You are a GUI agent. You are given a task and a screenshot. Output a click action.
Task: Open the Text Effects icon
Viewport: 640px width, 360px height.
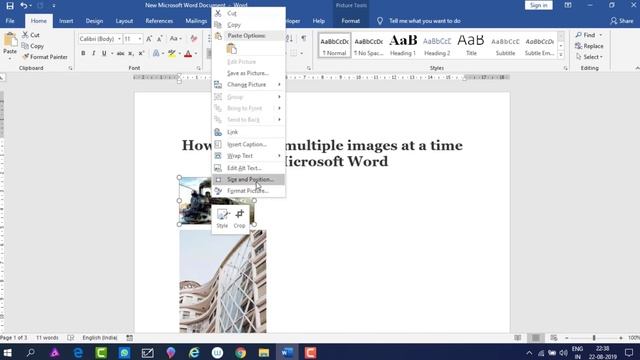[156, 53]
